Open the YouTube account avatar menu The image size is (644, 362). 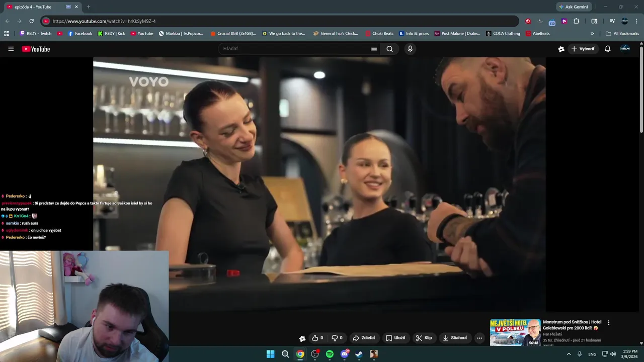(625, 49)
